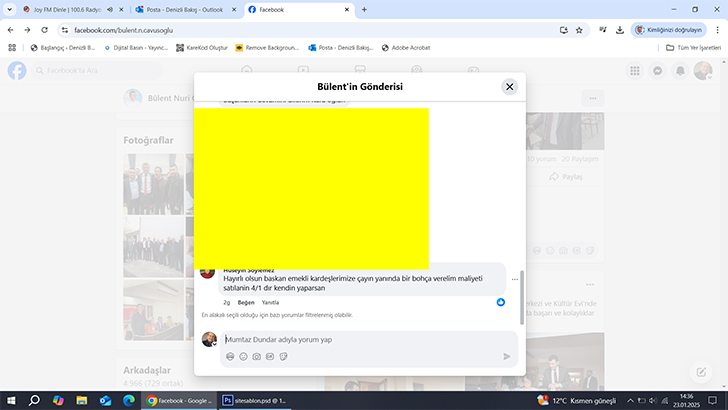Open the new browser tab button
The width and height of the screenshot is (728, 410).
(x=364, y=9)
